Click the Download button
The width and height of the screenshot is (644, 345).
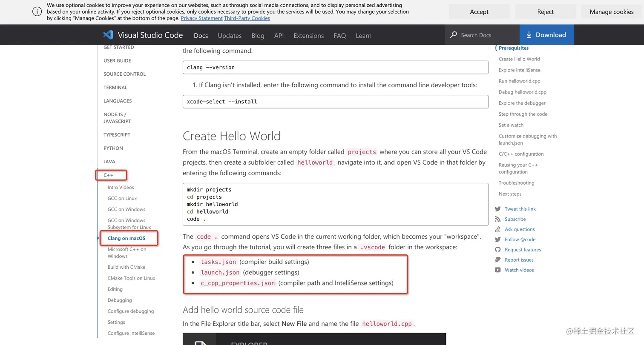coord(547,35)
